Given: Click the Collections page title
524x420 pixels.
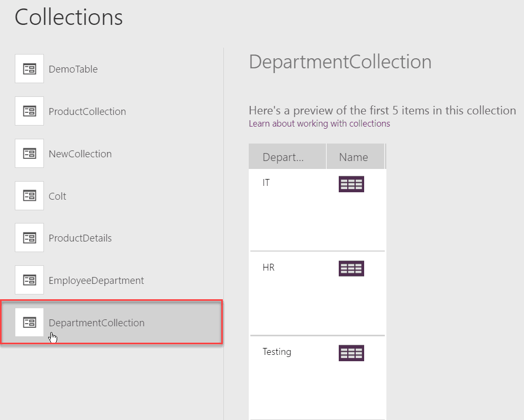Looking at the screenshot, I should coord(68,17).
